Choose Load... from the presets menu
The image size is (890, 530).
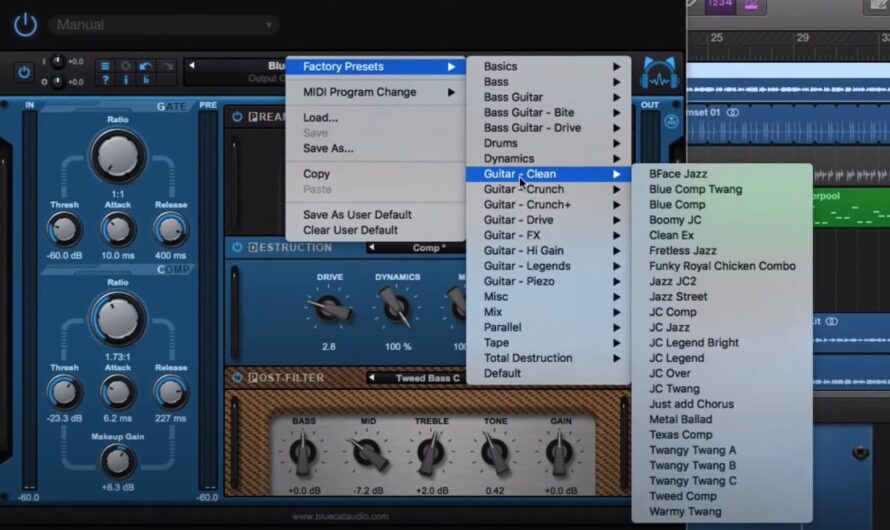coord(376,117)
